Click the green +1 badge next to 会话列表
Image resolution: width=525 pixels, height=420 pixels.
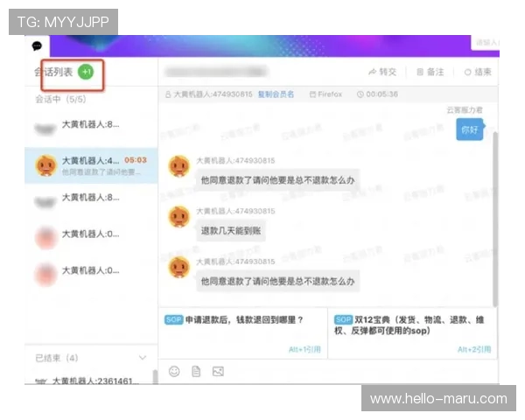point(86,72)
